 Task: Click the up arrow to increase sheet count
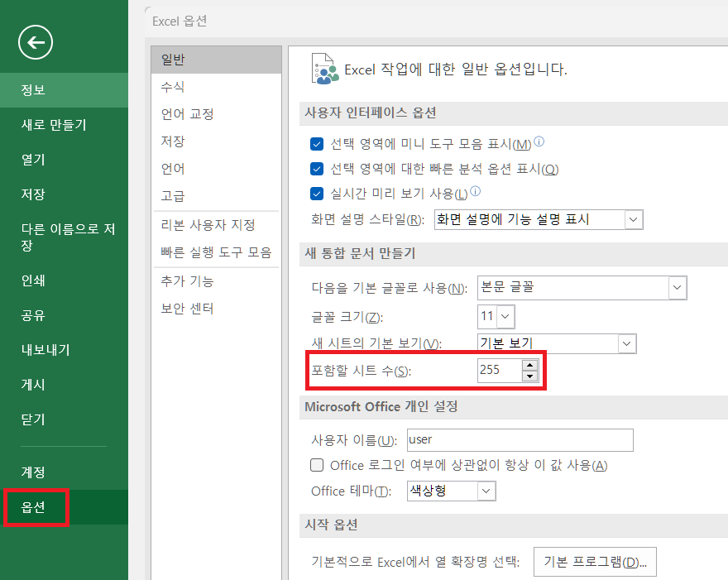[x=531, y=366]
